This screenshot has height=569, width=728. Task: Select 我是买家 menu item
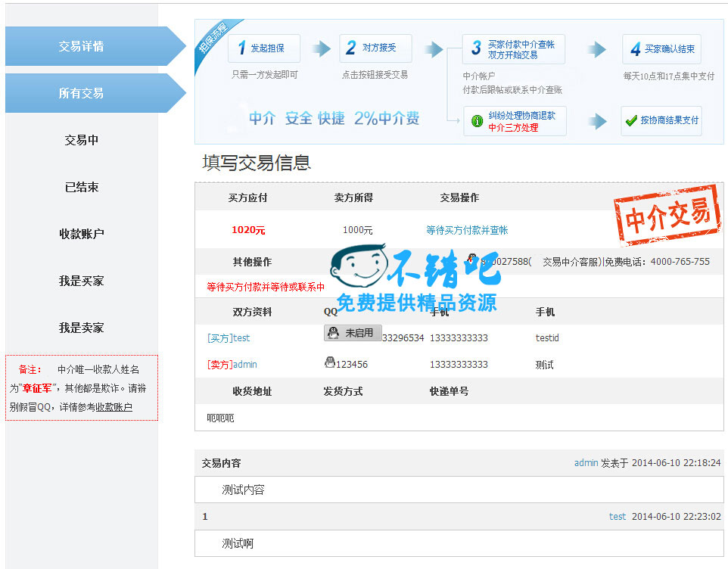coord(81,281)
